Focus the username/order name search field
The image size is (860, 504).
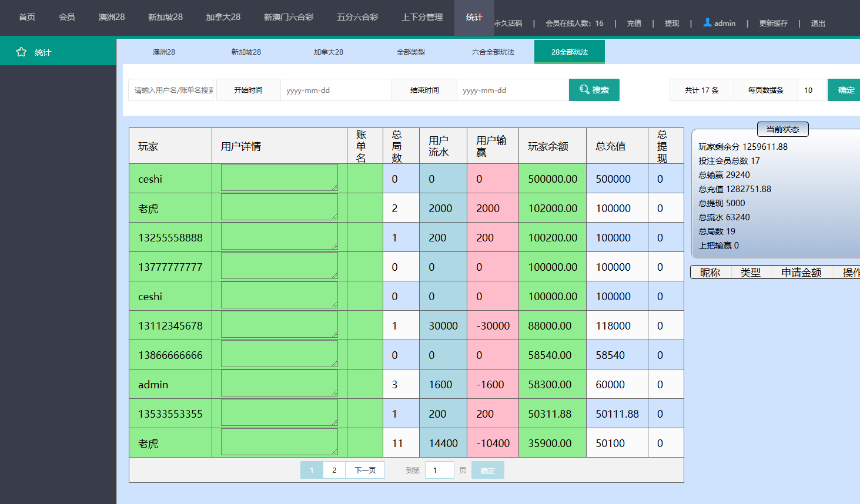pyautogui.click(x=171, y=90)
